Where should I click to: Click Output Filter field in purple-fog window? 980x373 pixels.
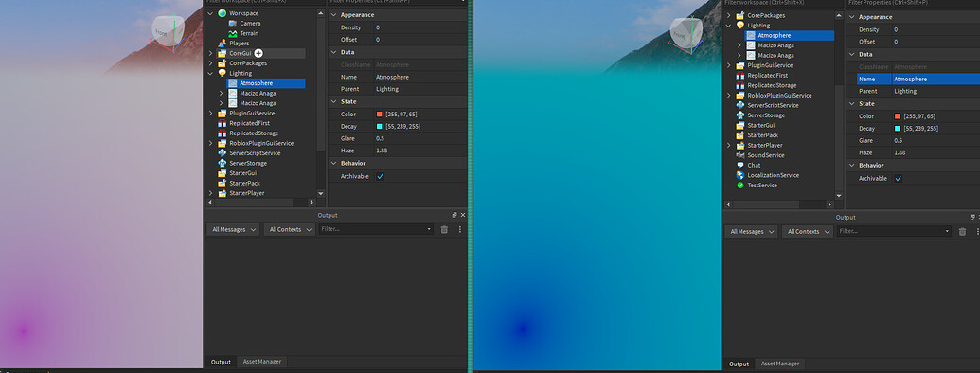376,229
